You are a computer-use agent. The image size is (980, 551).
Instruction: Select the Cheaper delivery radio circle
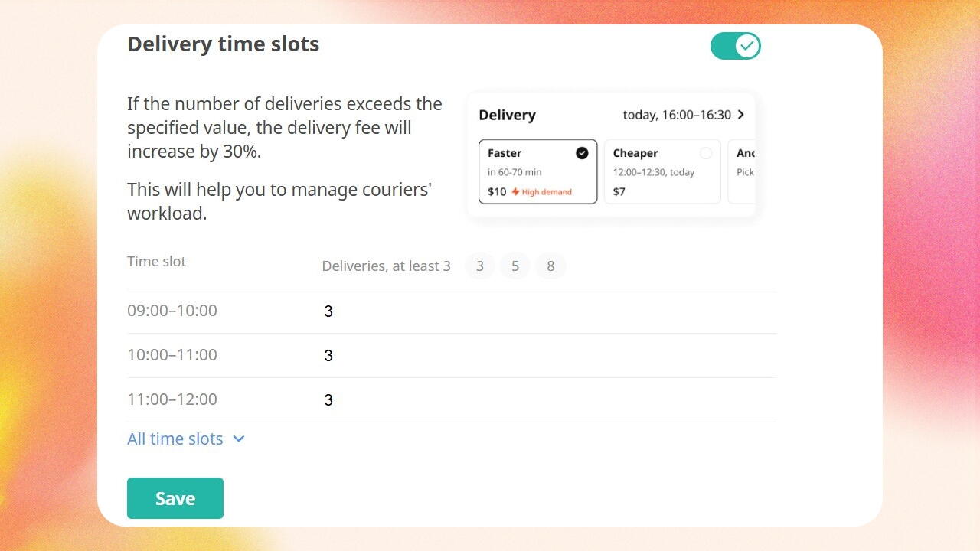click(x=705, y=153)
